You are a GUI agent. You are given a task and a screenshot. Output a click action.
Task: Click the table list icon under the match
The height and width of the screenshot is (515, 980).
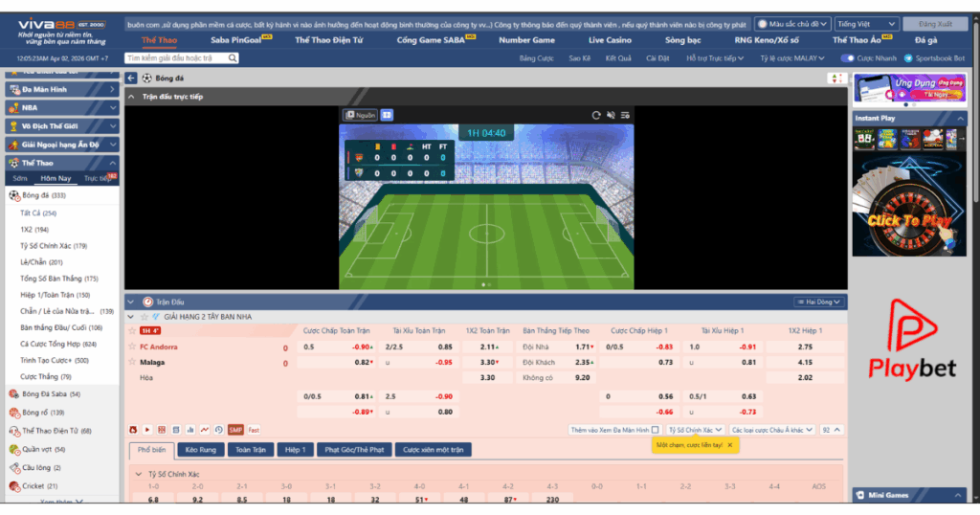tap(176, 430)
